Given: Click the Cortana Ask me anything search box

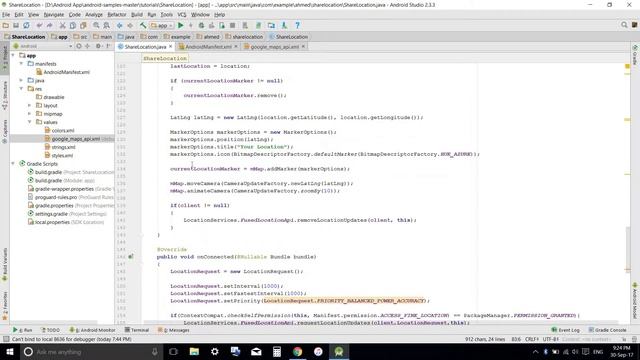Looking at the screenshot, I should (x=91, y=351).
